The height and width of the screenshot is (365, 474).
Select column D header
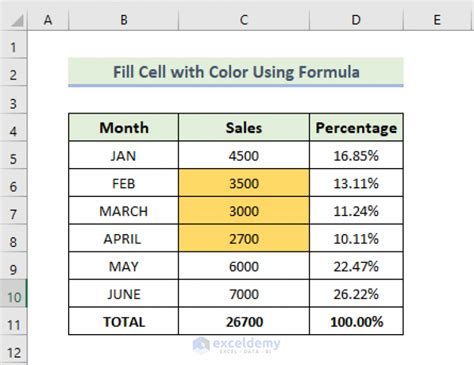(356, 20)
